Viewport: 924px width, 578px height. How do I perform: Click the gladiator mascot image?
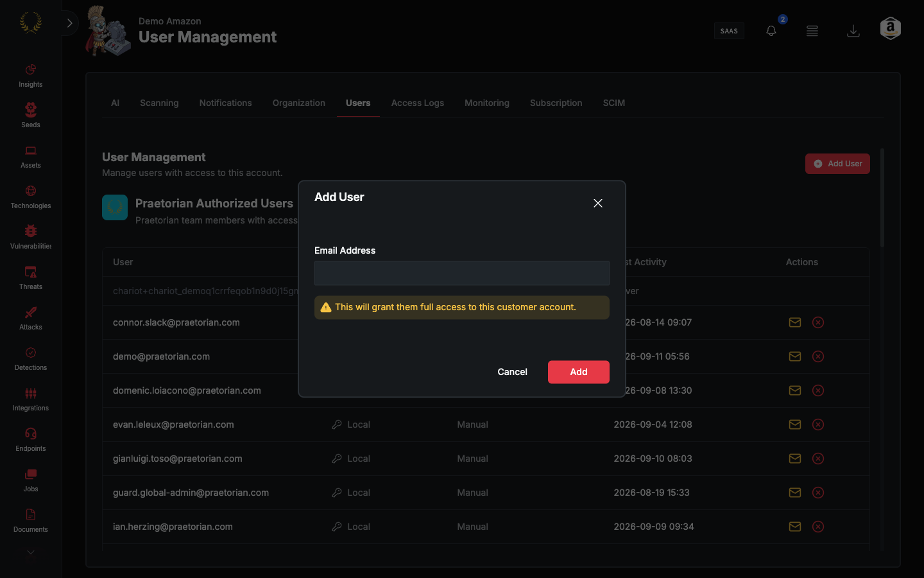click(x=108, y=31)
